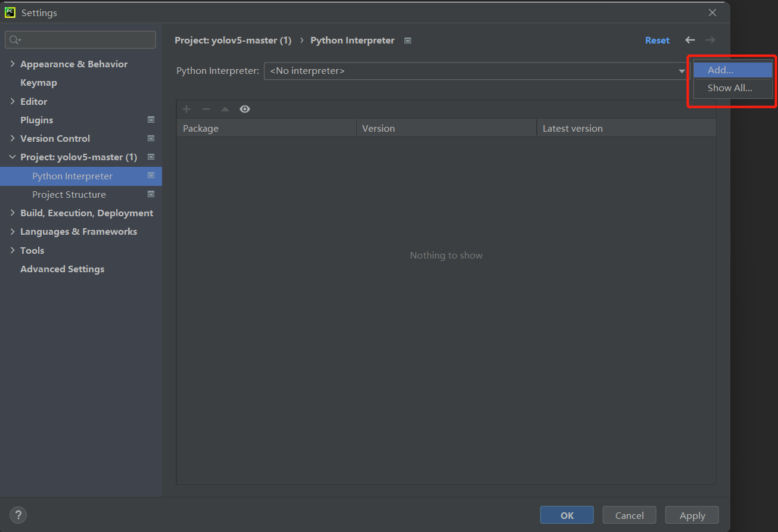Viewport: 778px width, 532px height.
Task: Open help with the question mark button
Action: click(x=18, y=515)
